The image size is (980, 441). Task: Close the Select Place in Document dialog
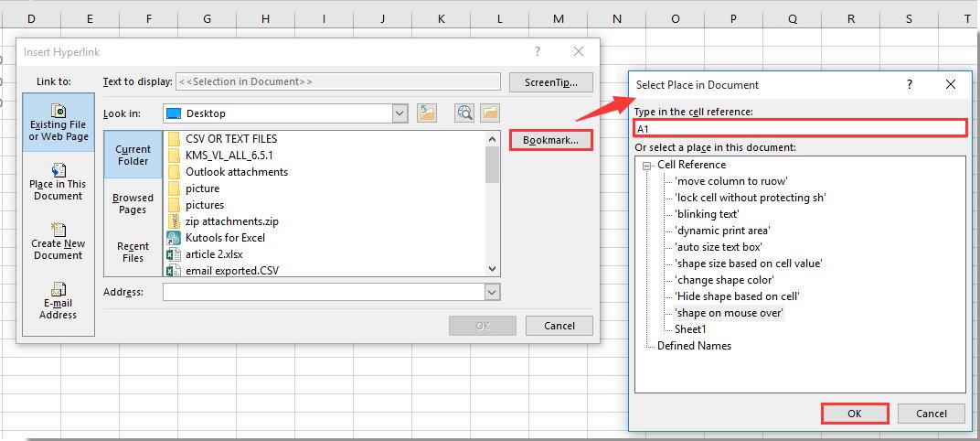pyautogui.click(x=951, y=84)
